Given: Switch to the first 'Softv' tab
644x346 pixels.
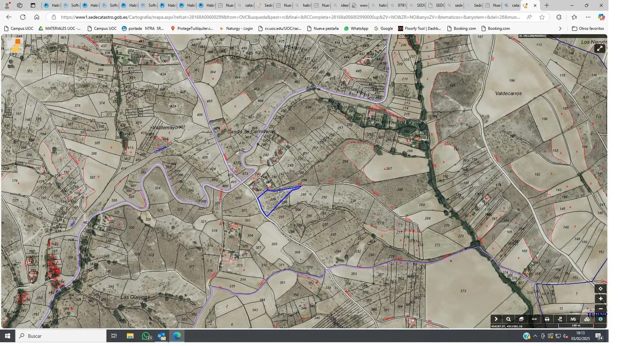Looking at the screenshot, I should pos(71,5).
